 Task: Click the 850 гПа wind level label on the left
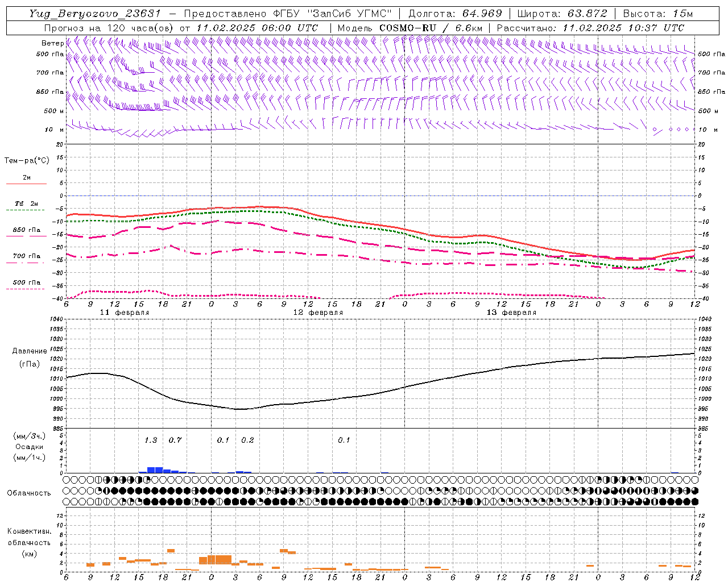click(50, 92)
